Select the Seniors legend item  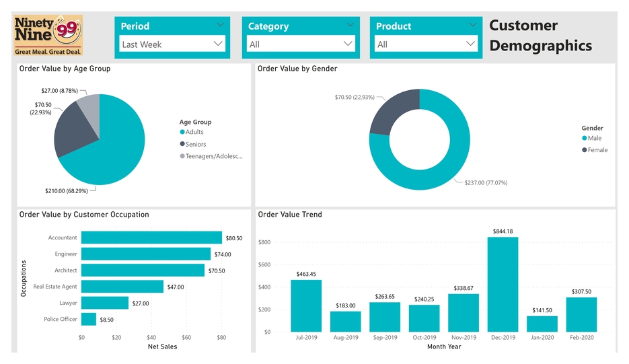(195, 144)
